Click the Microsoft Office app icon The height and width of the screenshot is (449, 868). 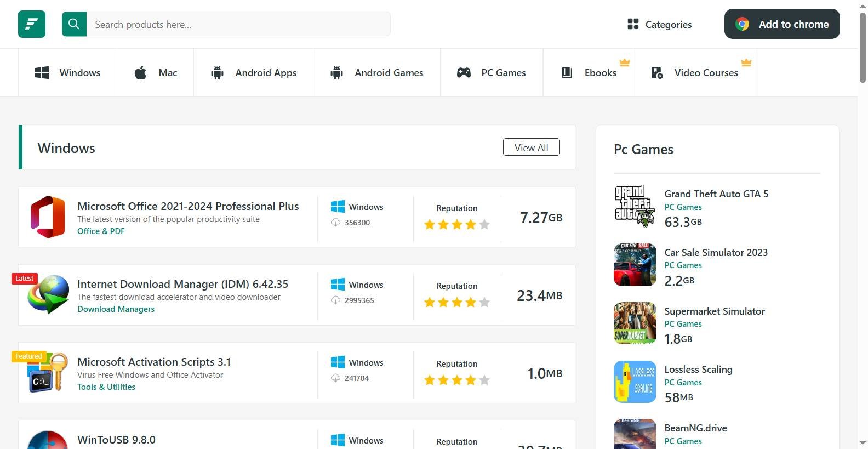point(48,217)
